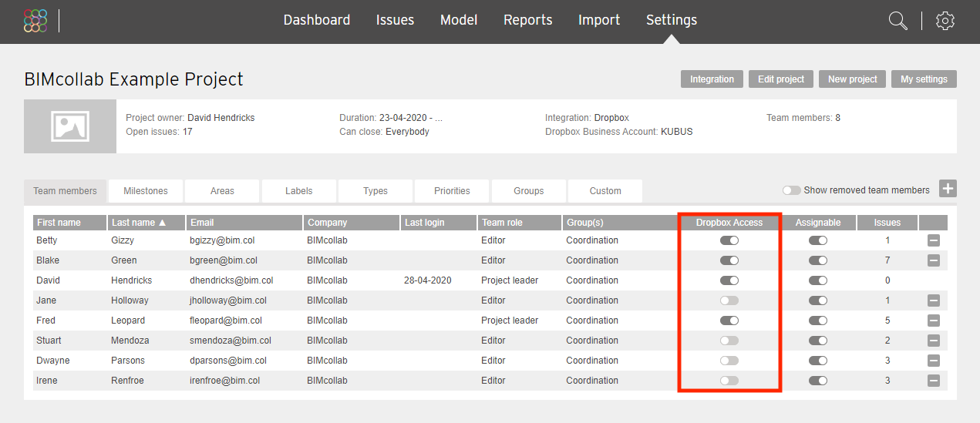
Task: Switch to the Priorities tab
Action: (452, 191)
